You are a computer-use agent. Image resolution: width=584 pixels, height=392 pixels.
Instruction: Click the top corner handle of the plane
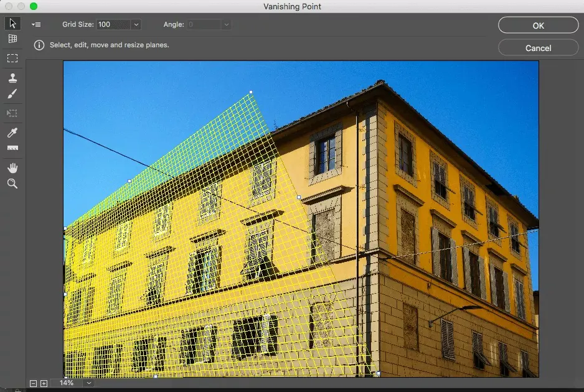pyautogui.click(x=251, y=92)
